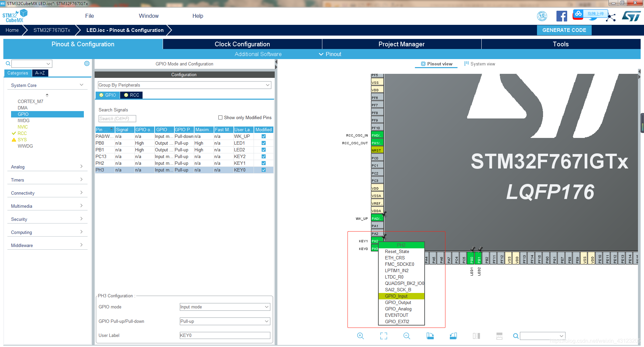This screenshot has width=644, height=347.
Task: Click the fit-to-view icon
Action: (384, 336)
